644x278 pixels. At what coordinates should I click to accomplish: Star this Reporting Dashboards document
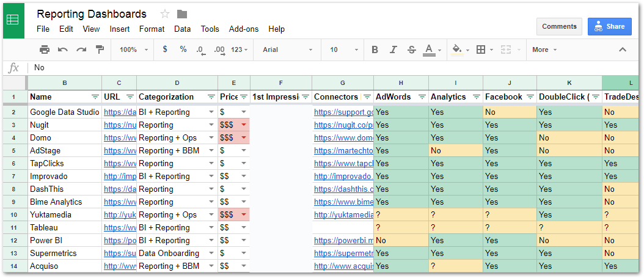165,14
